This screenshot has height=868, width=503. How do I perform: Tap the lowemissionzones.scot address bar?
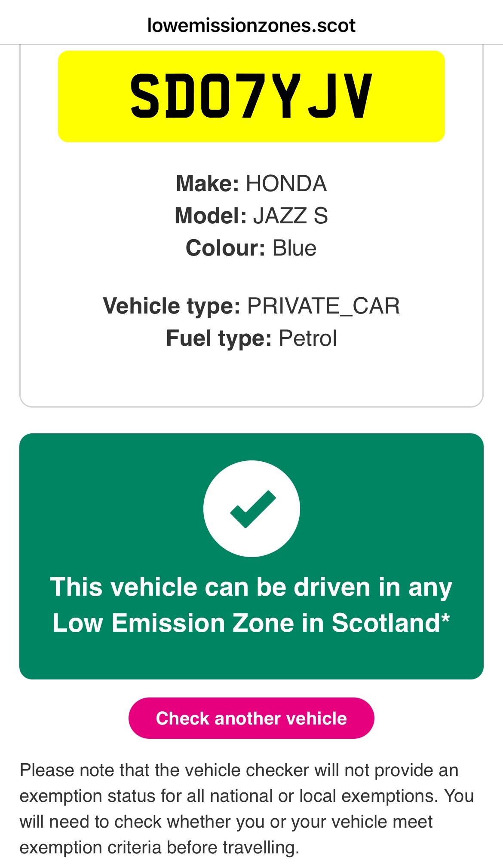click(x=252, y=26)
